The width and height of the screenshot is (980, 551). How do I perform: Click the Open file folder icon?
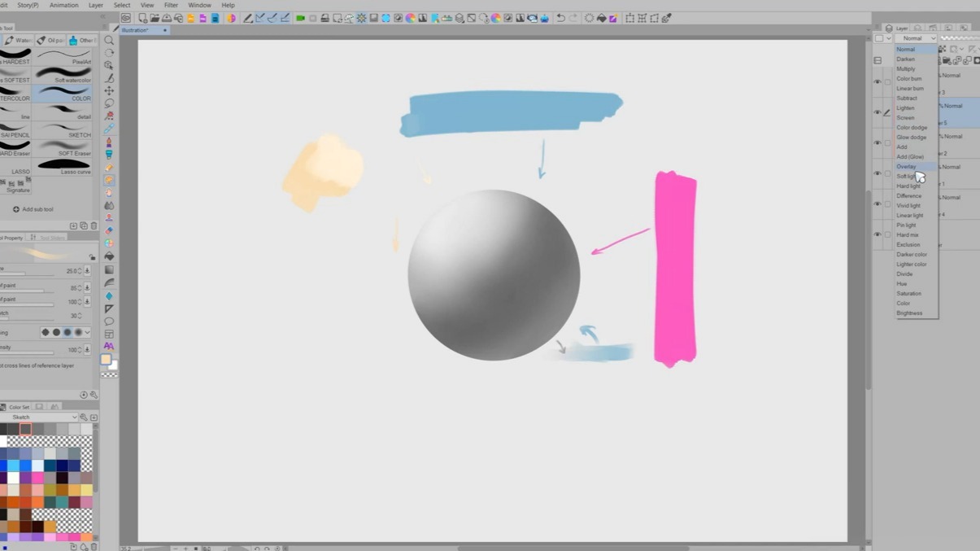coord(155,18)
